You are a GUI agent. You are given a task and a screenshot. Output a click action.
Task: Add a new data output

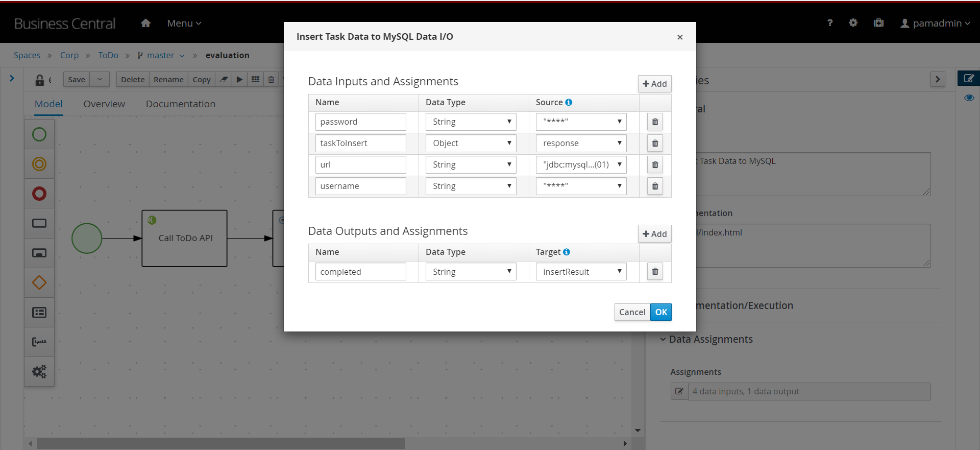[x=654, y=234]
